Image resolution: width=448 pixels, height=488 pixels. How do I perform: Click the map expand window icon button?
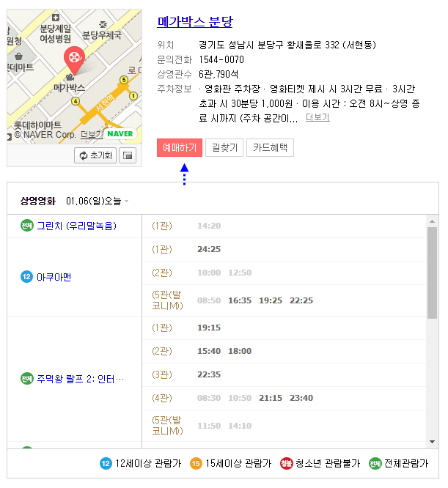[x=128, y=155]
